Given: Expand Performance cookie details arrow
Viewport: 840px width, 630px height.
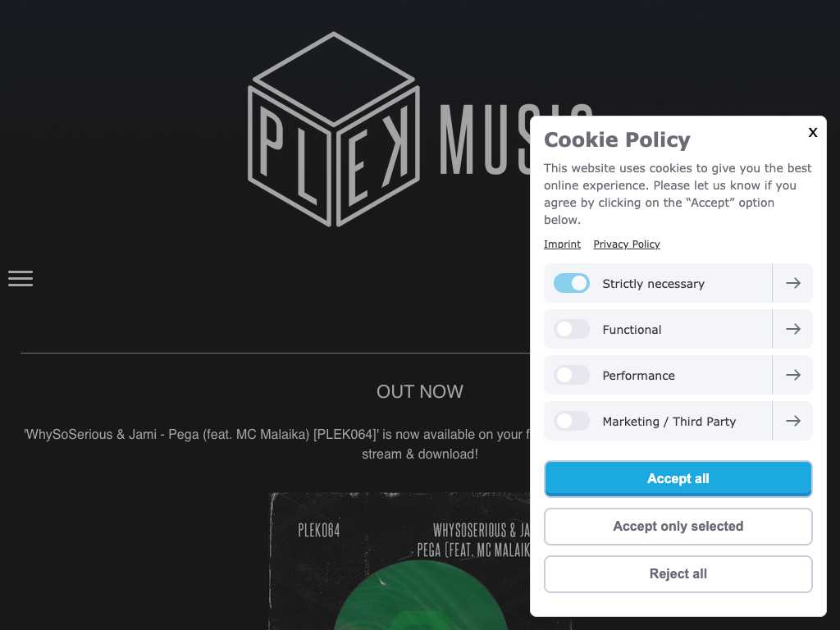Looking at the screenshot, I should click(x=792, y=375).
